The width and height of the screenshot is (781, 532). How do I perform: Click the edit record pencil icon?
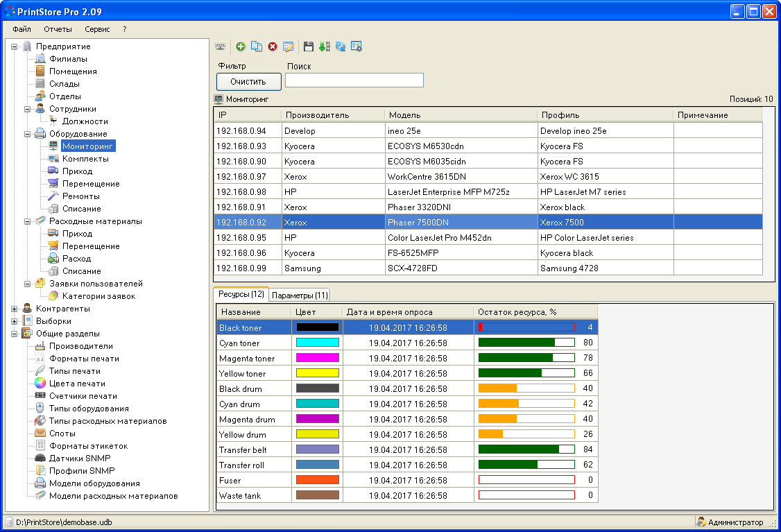tap(289, 46)
